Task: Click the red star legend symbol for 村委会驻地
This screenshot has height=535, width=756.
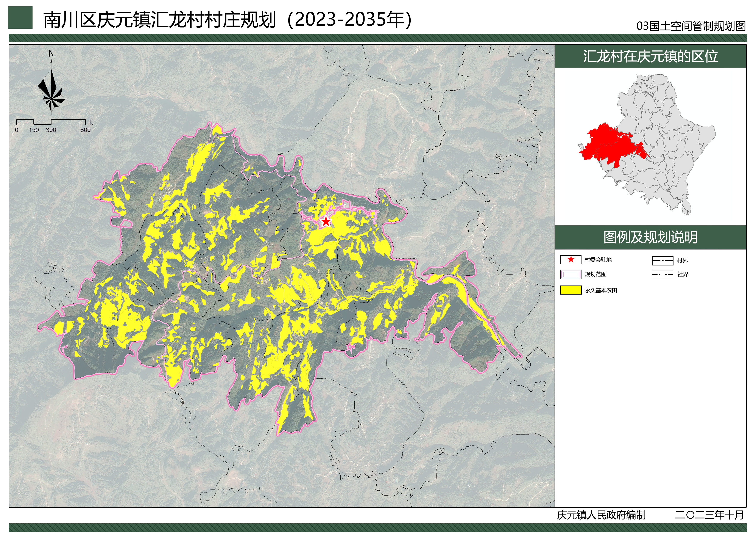Action: [x=571, y=260]
